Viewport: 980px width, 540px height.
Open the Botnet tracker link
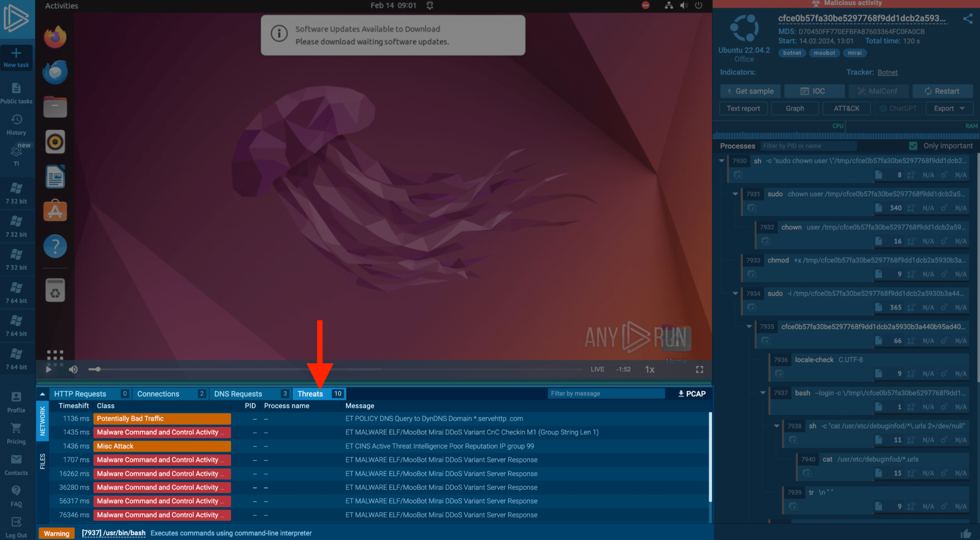887,72
